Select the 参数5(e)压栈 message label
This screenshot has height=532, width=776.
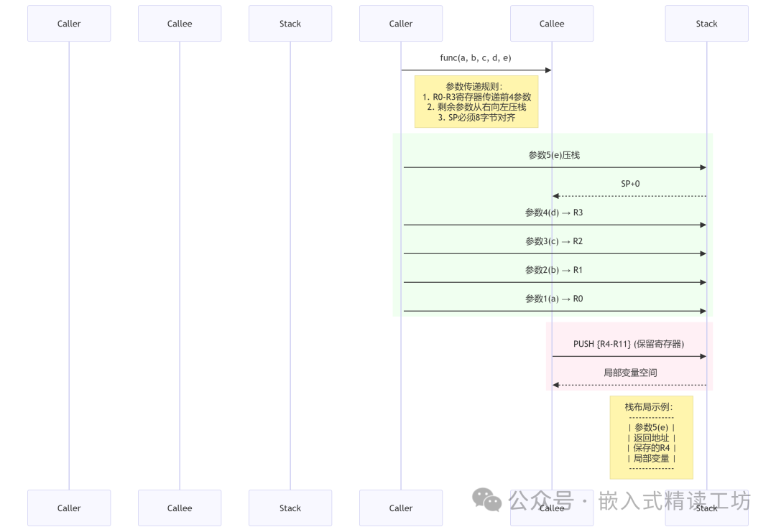pos(554,155)
